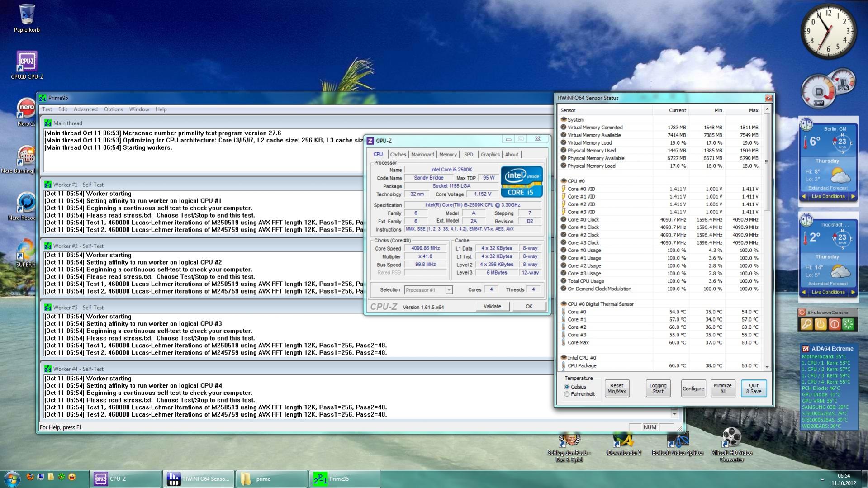
Task: Switch to the Mainboard tab in CPU-Z
Action: point(422,155)
